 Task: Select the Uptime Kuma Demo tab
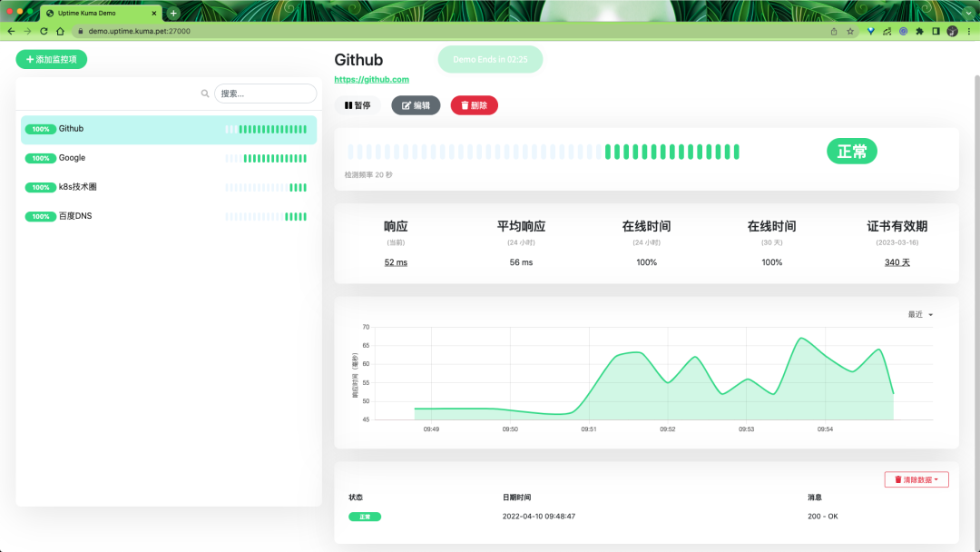click(100, 13)
